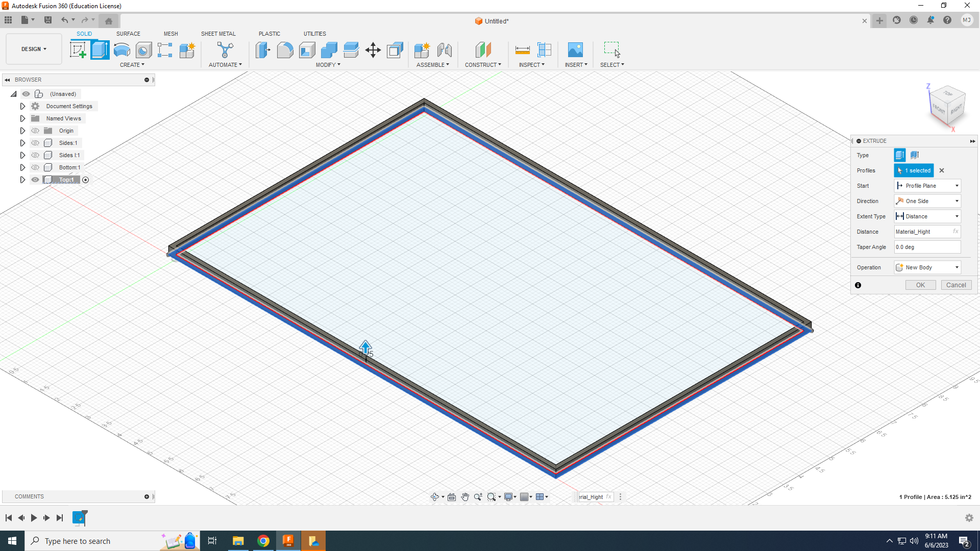Click the Distance input field

tap(927, 232)
